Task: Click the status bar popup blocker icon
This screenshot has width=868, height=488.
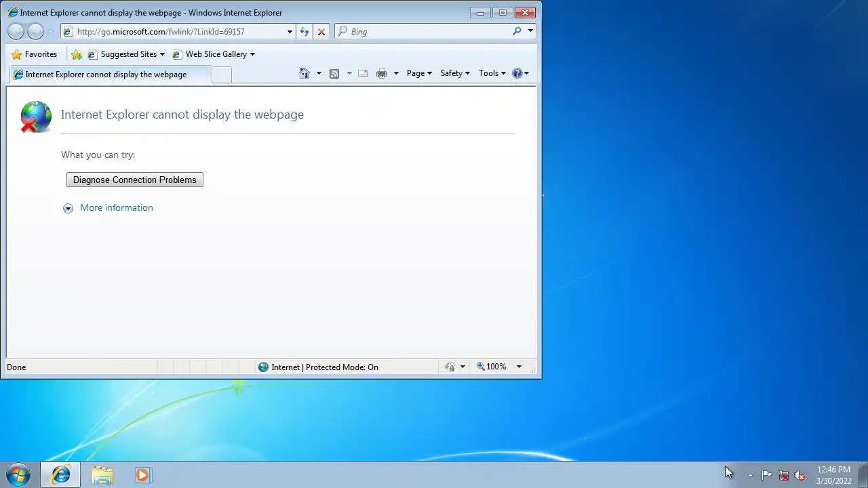Action: (x=450, y=367)
